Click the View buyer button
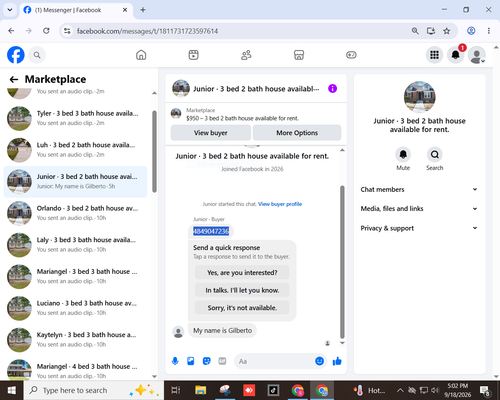 211,133
